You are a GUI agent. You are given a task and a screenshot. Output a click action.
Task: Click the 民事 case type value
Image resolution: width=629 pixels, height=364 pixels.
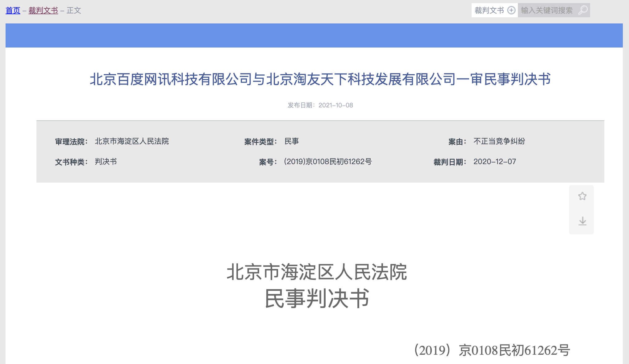tap(291, 141)
